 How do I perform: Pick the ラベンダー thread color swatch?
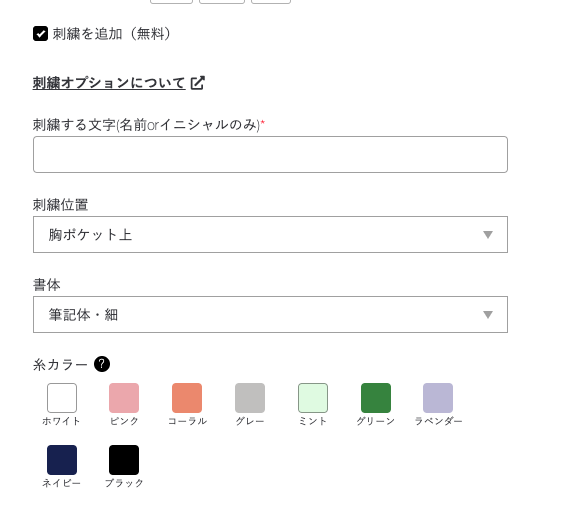click(x=438, y=398)
